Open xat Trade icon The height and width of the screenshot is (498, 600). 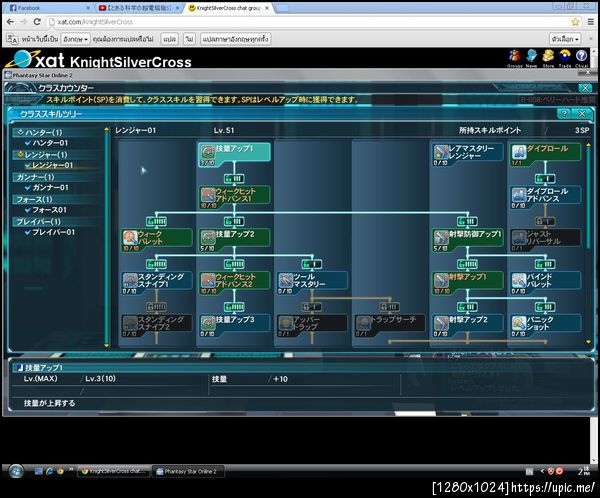click(x=565, y=56)
